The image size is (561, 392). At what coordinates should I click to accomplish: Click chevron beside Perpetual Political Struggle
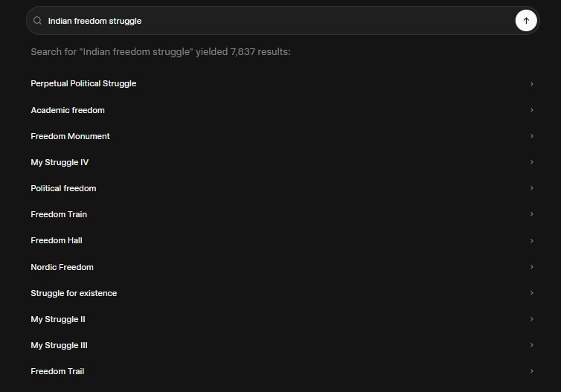[x=531, y=84]
